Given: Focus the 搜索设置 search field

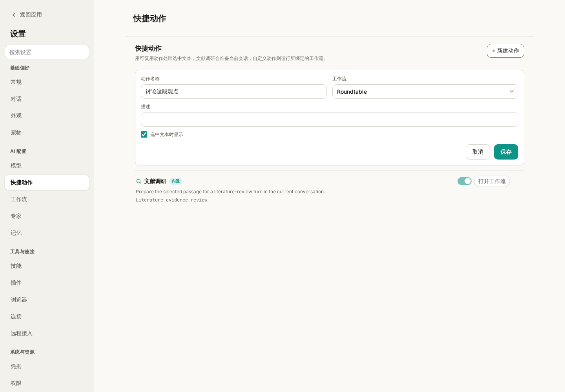Looking at the screenshot, I should (x=47, y=52).
